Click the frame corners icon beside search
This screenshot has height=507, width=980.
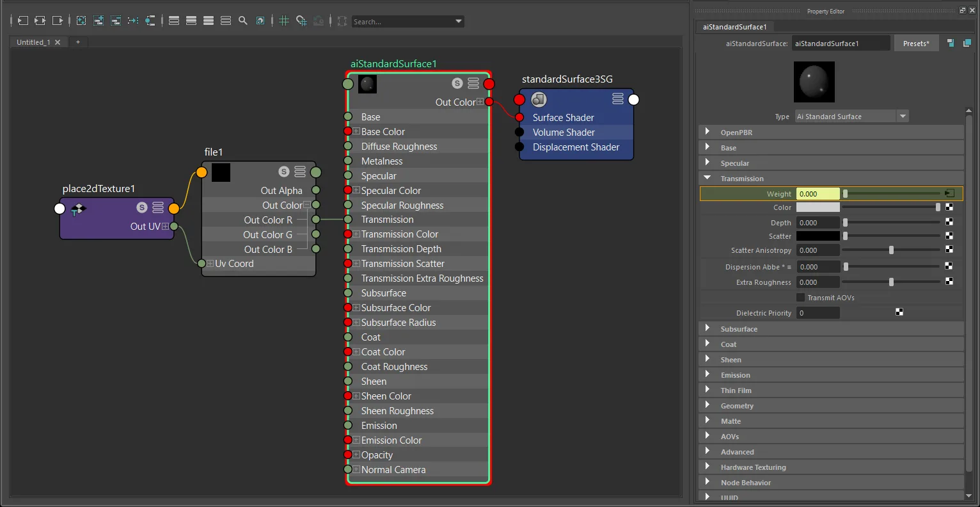(342, 20)
